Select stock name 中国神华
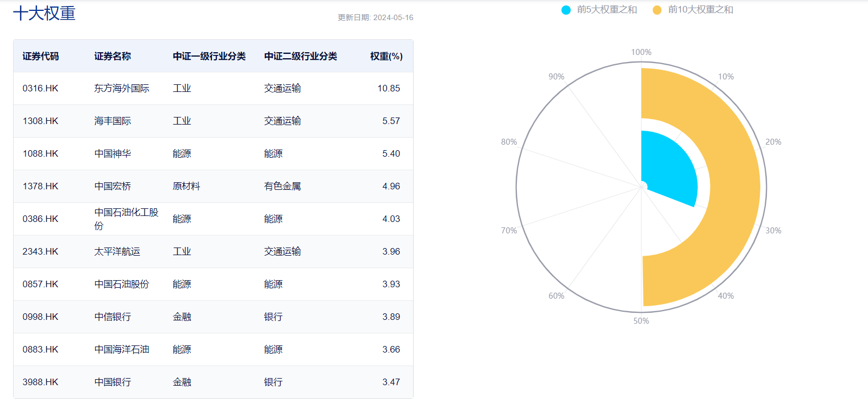 (x=113, y=153)
